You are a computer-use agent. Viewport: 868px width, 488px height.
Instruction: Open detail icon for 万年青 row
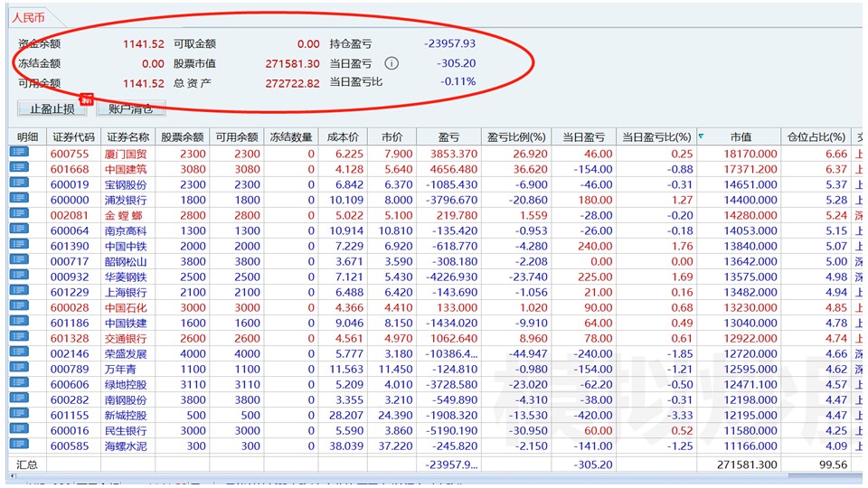pyautogui.click(x=19, y=368)
